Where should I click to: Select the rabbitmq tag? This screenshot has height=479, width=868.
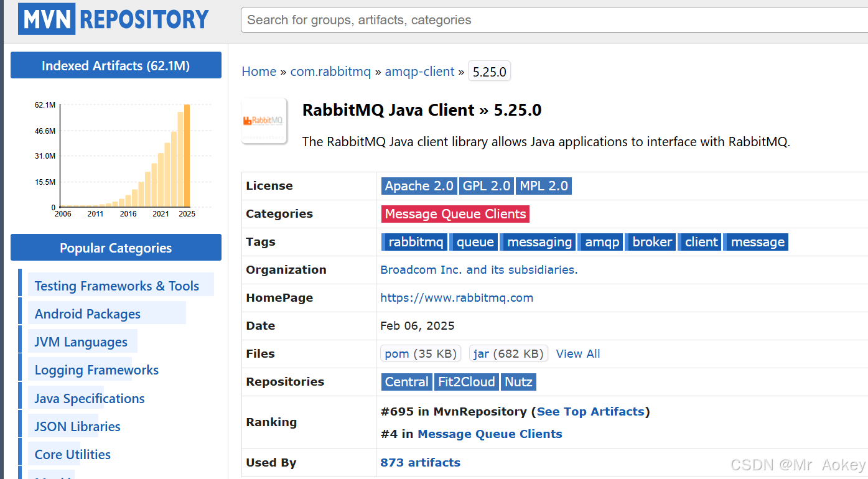(x=414, y=242)
